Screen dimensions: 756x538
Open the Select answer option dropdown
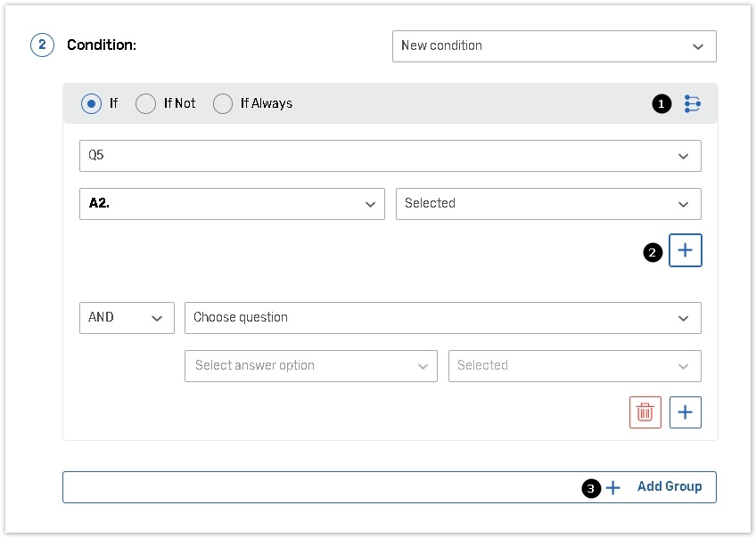[310, 366]
